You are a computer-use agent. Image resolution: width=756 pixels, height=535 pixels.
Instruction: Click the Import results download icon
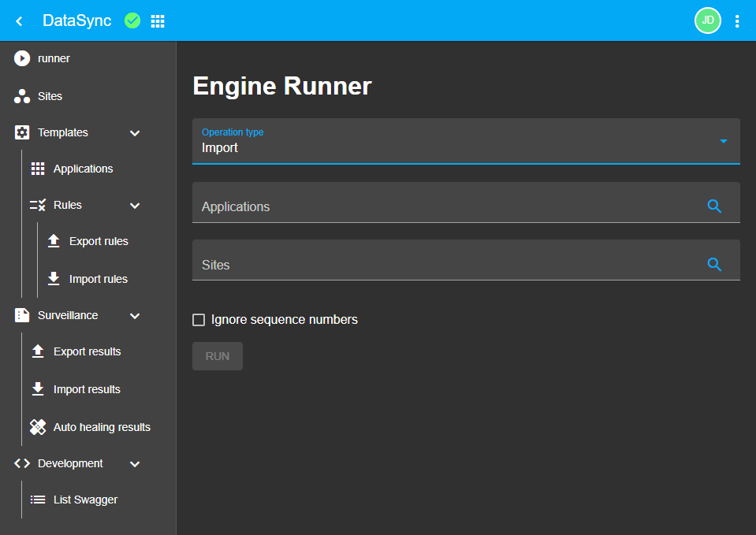(38, 389)
